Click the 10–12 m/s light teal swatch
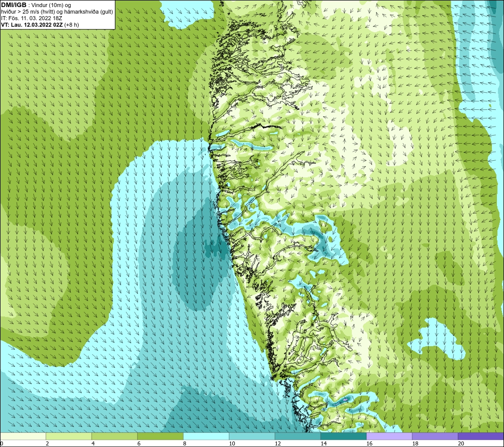 [x=252, y=436]
